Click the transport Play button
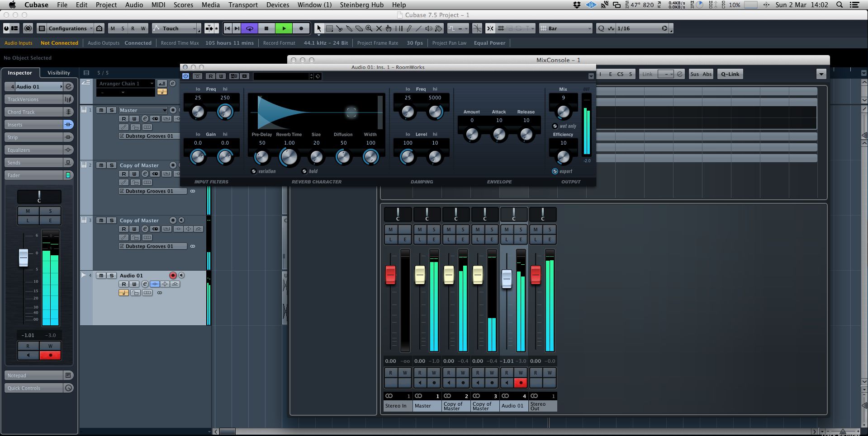This screenshot has height=436, width=868. click(284, 28)
